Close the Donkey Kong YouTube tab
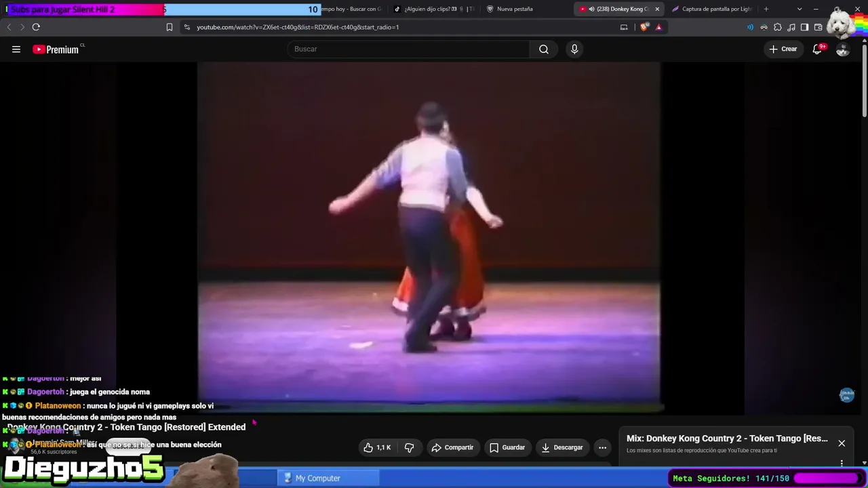This screenshot has width=868, height=488. click(x=657, y=9)
